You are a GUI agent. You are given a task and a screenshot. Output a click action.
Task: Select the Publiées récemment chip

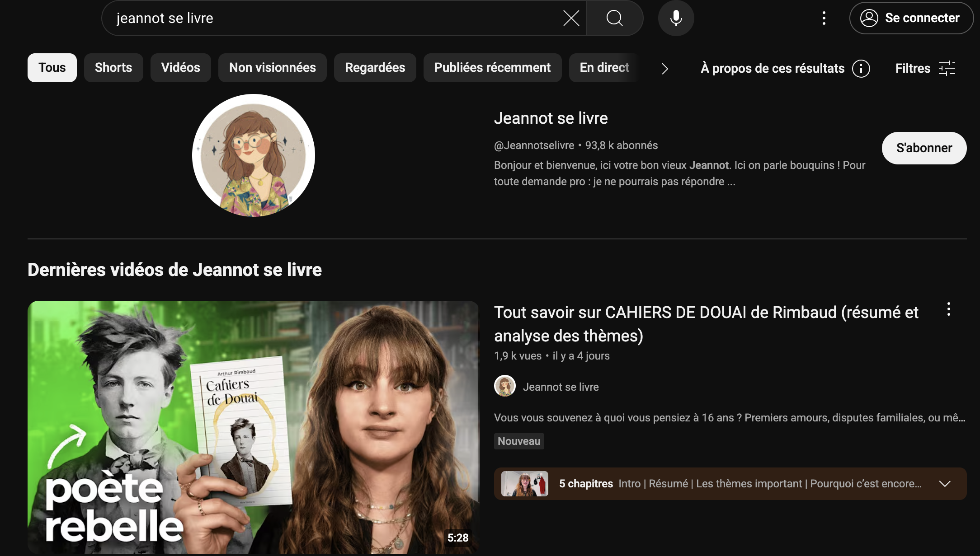[492, 68]
